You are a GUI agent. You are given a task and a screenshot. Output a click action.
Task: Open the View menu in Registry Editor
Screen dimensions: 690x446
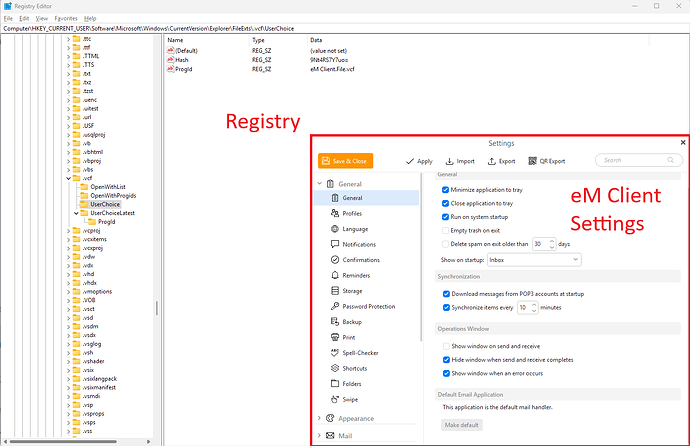click(41, 18)
